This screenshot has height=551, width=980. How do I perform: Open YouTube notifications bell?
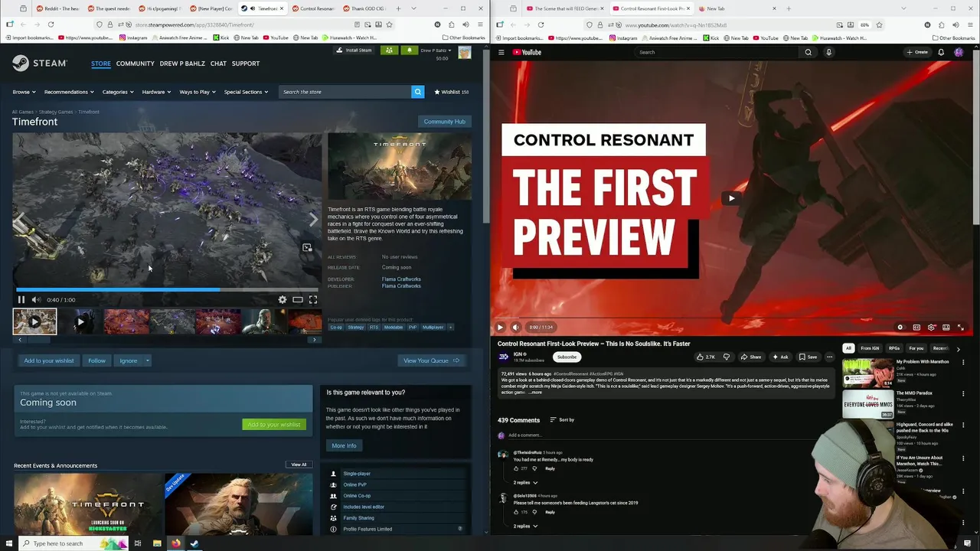coord(941,52)
